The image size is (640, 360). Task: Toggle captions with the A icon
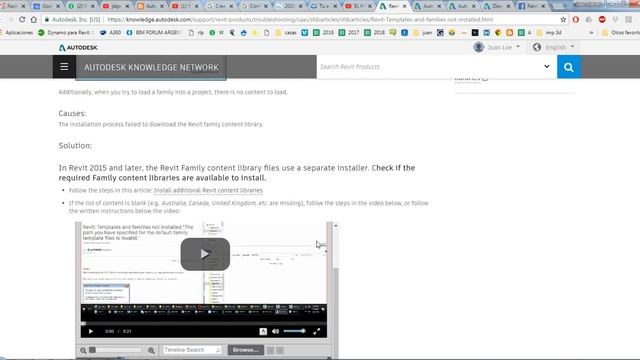263,331
